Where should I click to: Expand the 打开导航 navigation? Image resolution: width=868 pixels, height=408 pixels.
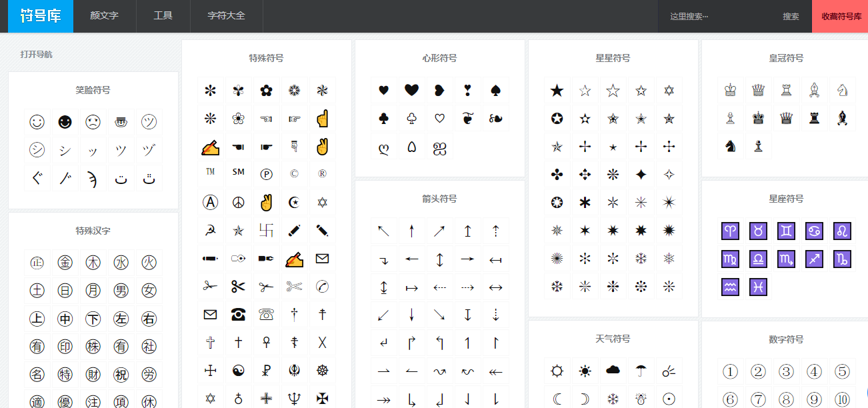(x=36, y=54)
